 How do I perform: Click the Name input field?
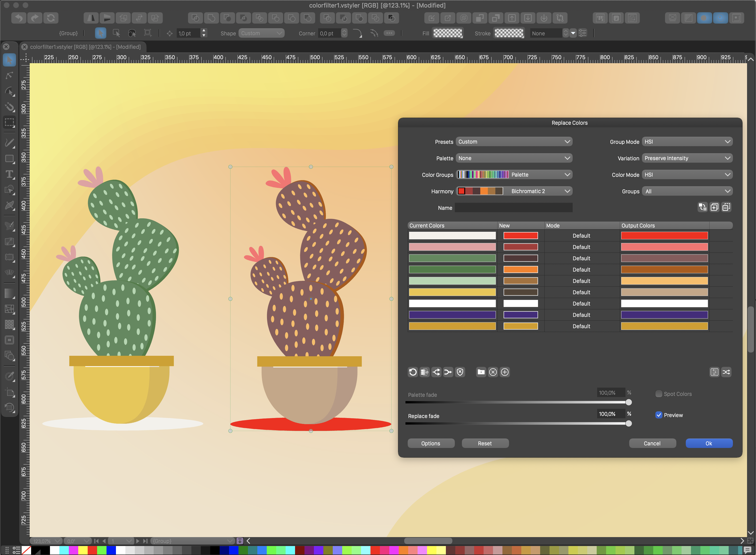[513, 208]
